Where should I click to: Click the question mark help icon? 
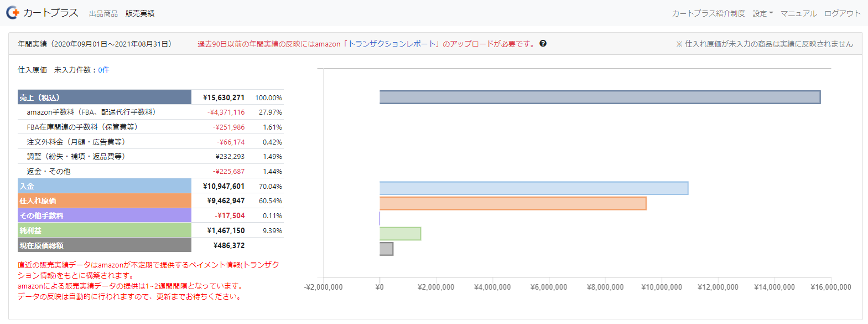point(543,43)
